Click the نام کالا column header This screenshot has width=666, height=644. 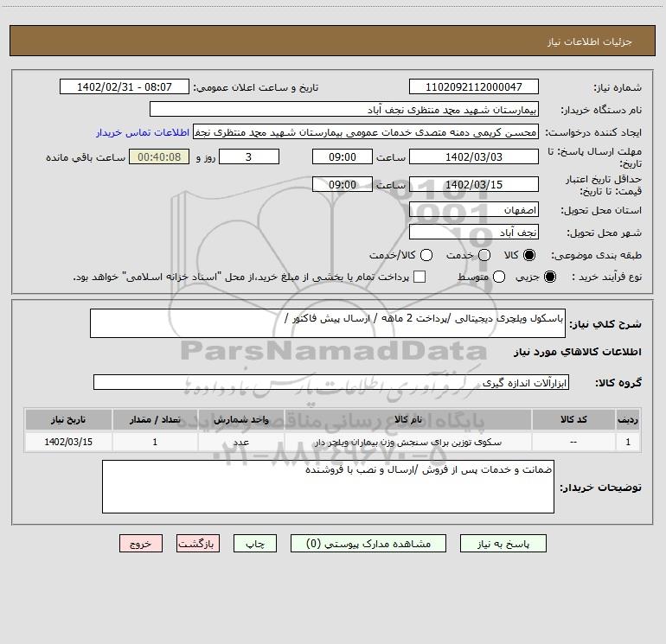pyautogui.click(x=407, y=419)
